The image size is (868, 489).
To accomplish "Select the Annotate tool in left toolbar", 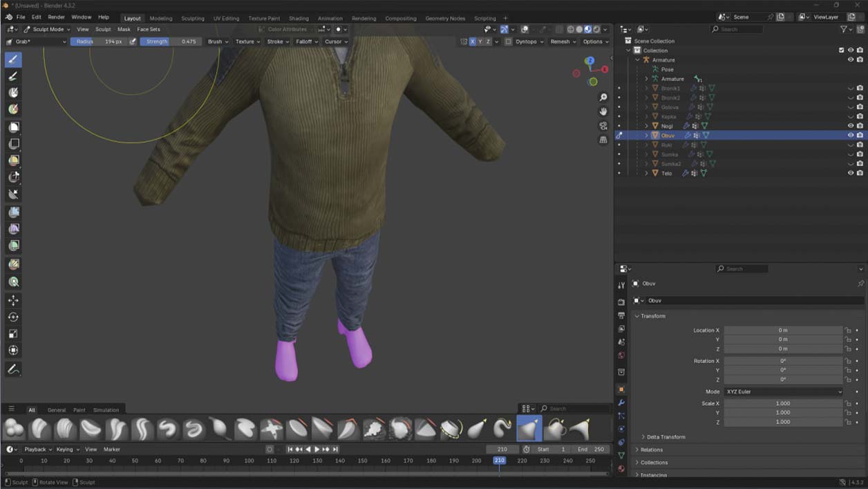I will (x=13, y=369).
